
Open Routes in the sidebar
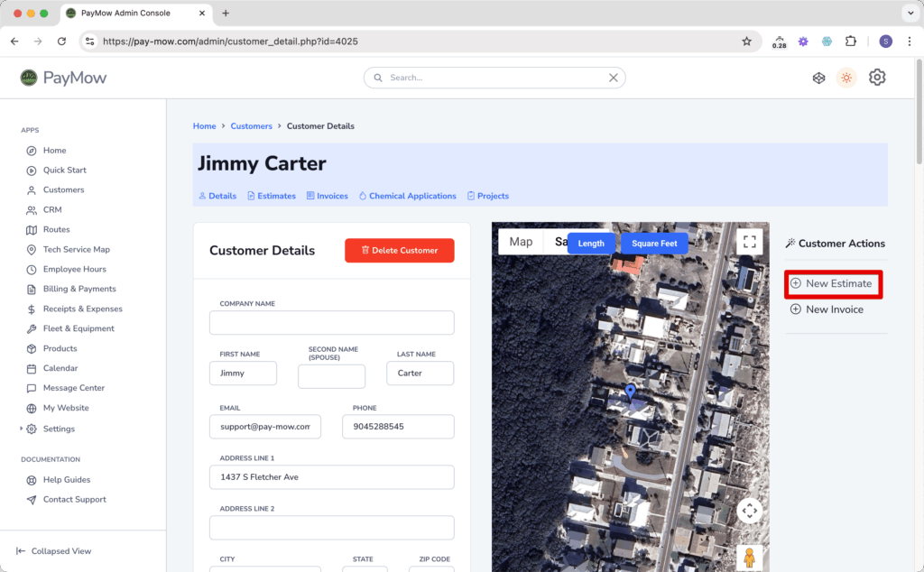[49, 230]
